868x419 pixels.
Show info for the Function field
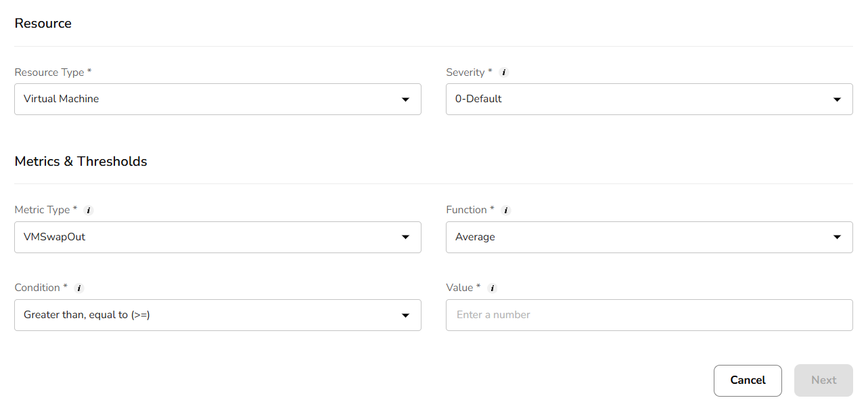(x=506, y=210)
